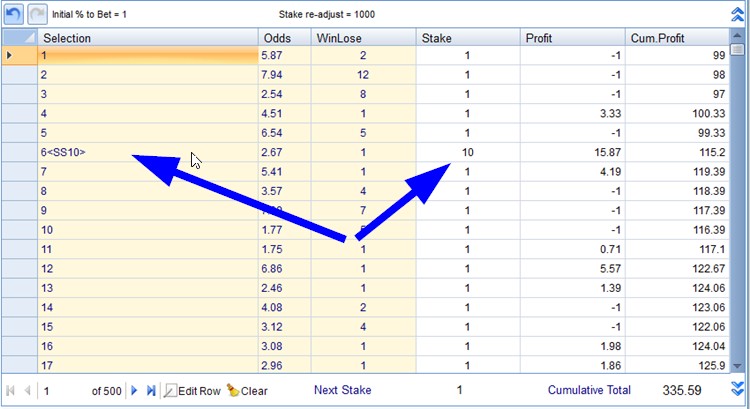Go to the next record arrow
Viewport: 750px width, 409px height.
(x=135, y=391)
